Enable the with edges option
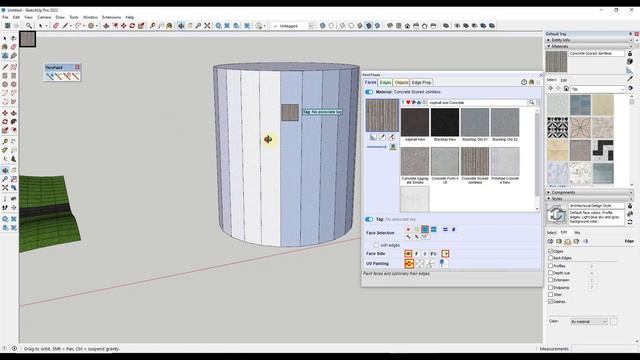The image size is (640, 360). tap(376, 245)
